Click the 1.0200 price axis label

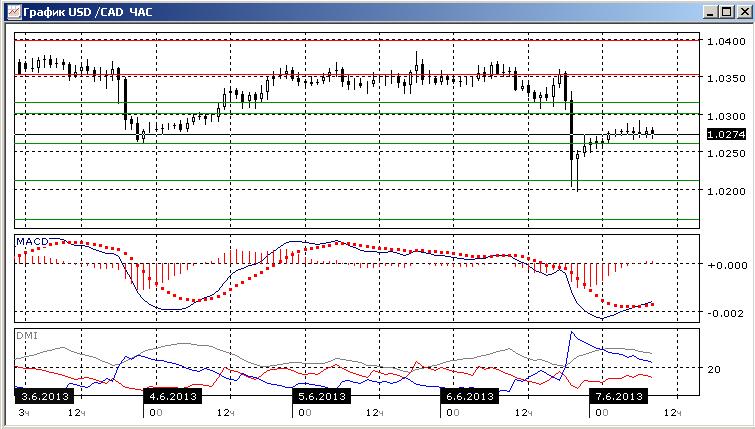point(726,191)
